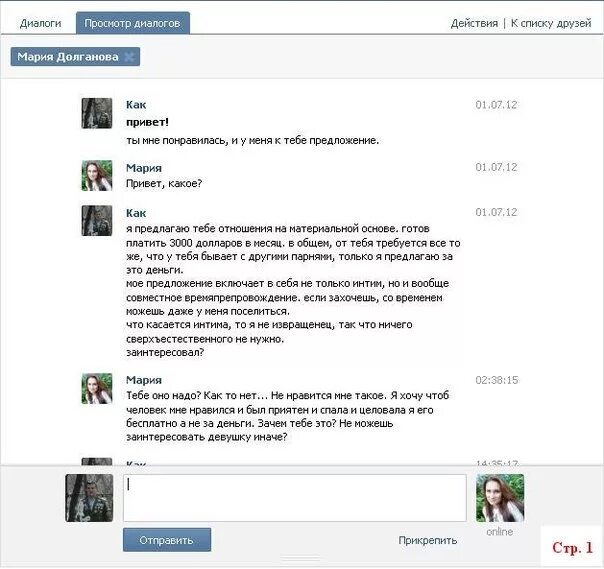Screen dimensions: 604x569
Task: Click the Мария Долганова recipient chip name
Action: (68, 57)
